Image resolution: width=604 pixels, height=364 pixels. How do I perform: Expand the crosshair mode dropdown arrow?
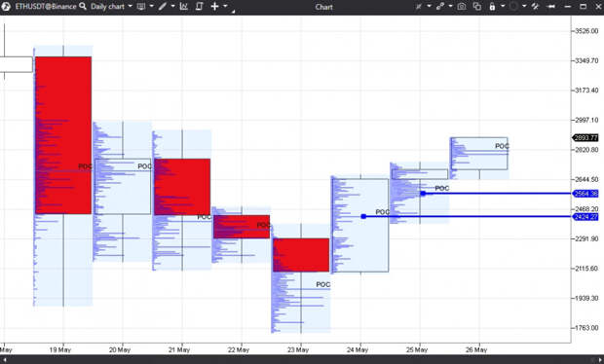point(225,6)
